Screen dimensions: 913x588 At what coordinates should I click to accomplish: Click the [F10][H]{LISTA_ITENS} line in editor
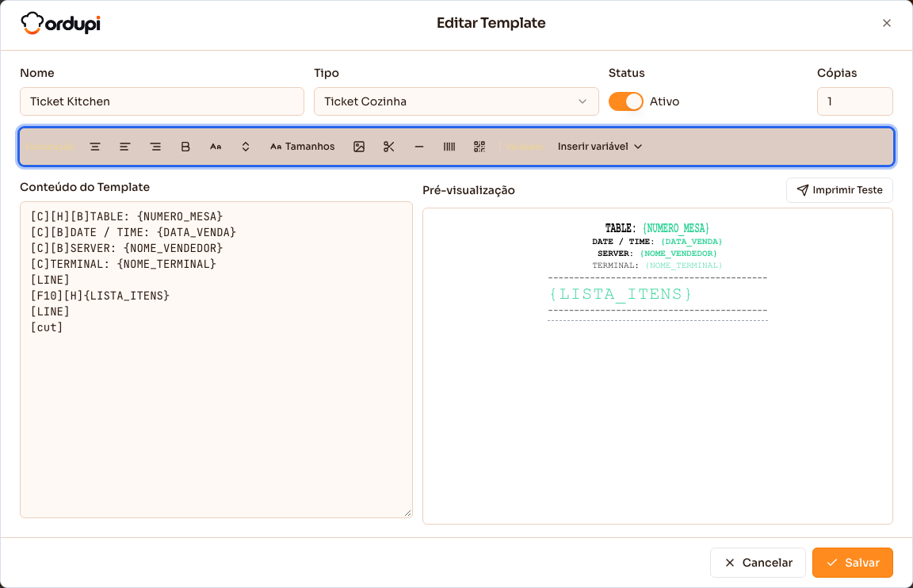pyautogui.click(x=100, y=296)
